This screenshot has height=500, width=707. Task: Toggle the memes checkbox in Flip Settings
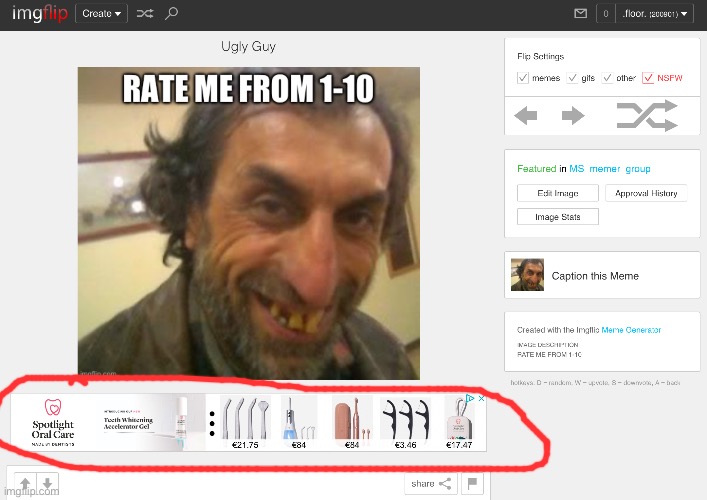(x=523, y=78)
